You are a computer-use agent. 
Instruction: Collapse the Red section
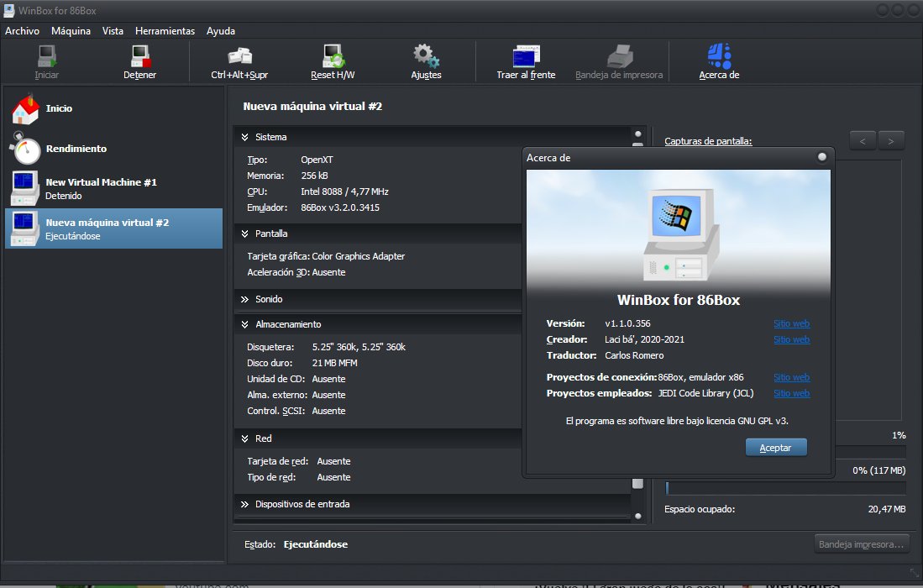pos(244,438)
